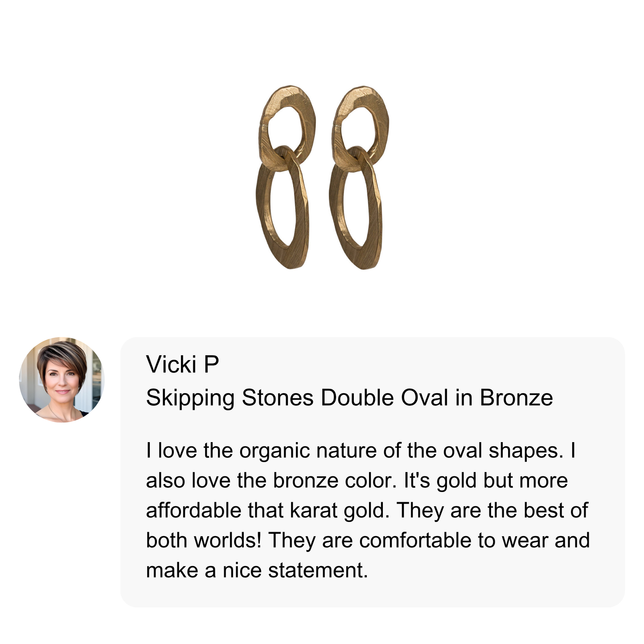Click the word Bronze in the product title

pos(516,398)
